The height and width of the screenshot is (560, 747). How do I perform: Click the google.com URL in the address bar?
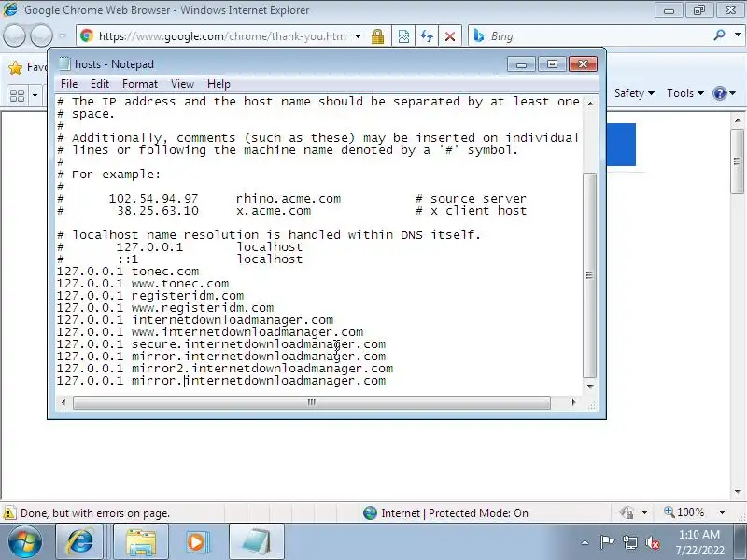pyautogui.click(x=222, y=36)
